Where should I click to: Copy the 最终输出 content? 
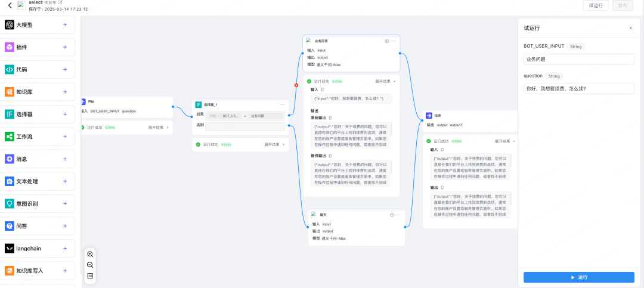[330, 156]
